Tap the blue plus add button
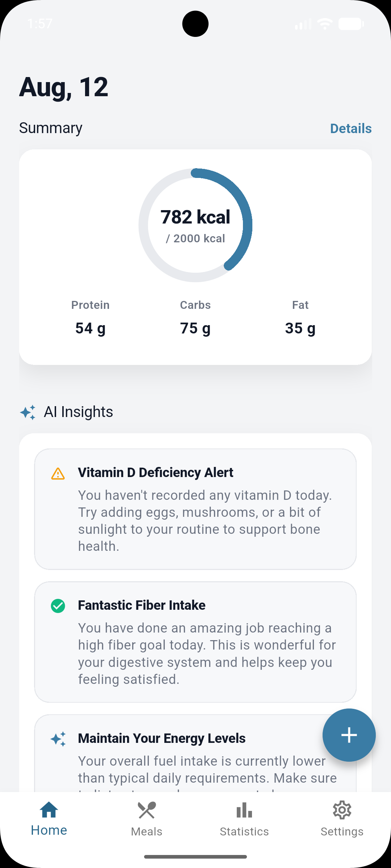The image size is (391, 868). pos(349,735)
